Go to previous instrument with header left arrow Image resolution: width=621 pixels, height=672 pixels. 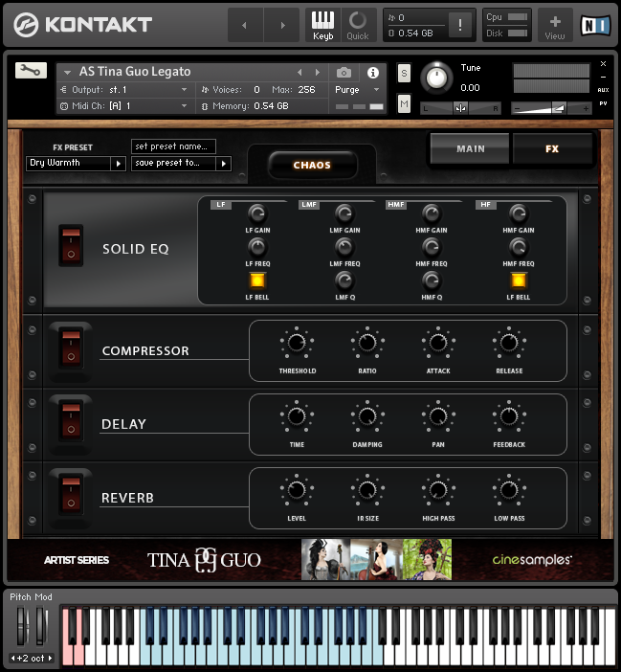pyautogui.click(x=245, y=25)
